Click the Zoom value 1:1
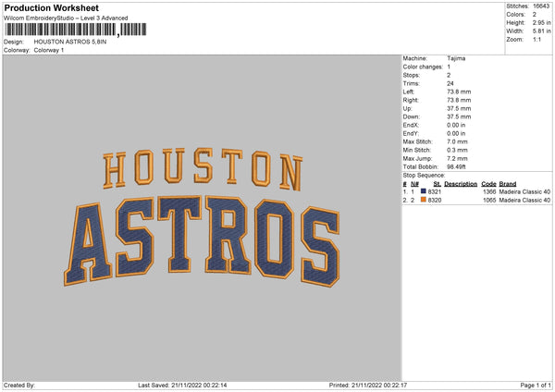This screenshot has width=555, height=392. pos(536,40)
